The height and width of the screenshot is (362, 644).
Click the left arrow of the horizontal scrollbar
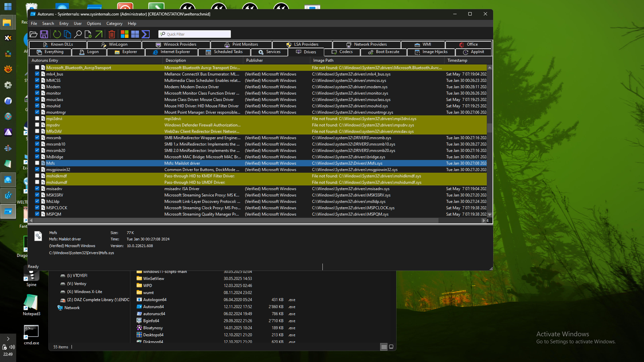point(31,221)
